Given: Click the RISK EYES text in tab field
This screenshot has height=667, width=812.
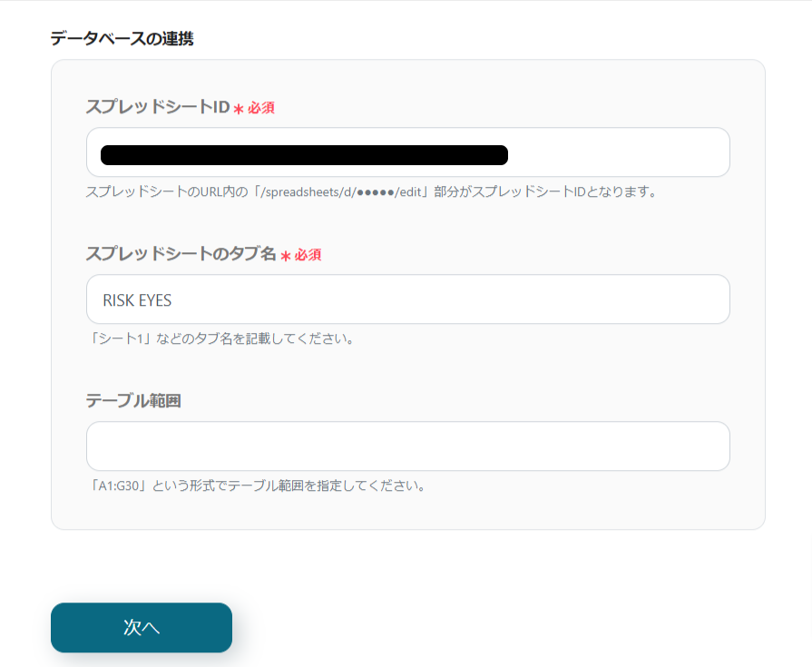Looking at the screenshot, I should (x=137, y=300).
